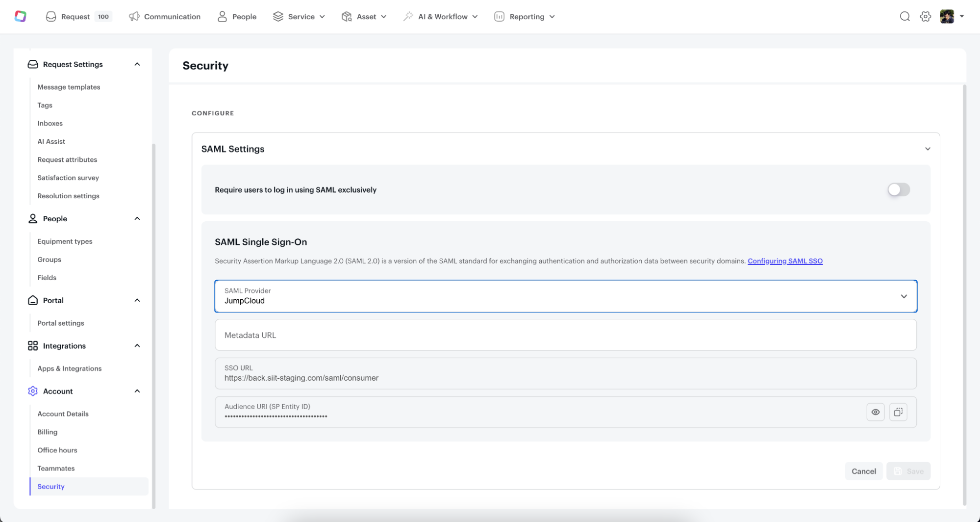Image resolution: width=980 pixels, height=522 pixels.
Task: Open Teammates in the sidebar
Action: pyautogui.click(x=56, y=469)
